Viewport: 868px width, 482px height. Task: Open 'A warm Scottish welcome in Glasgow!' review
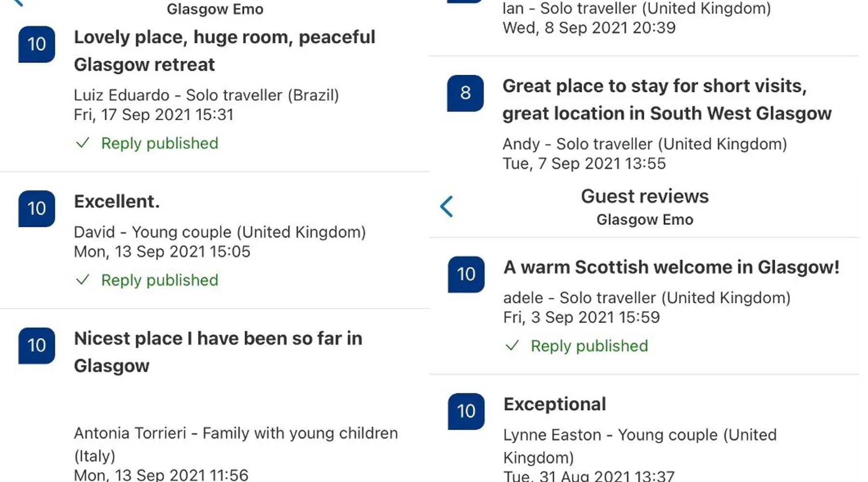(671, 267)
